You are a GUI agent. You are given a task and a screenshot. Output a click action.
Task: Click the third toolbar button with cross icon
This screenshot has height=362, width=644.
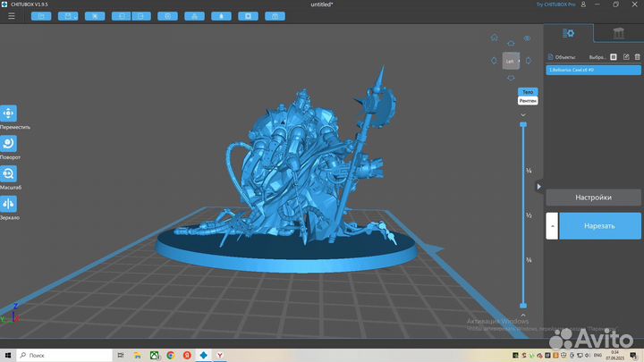95,16
